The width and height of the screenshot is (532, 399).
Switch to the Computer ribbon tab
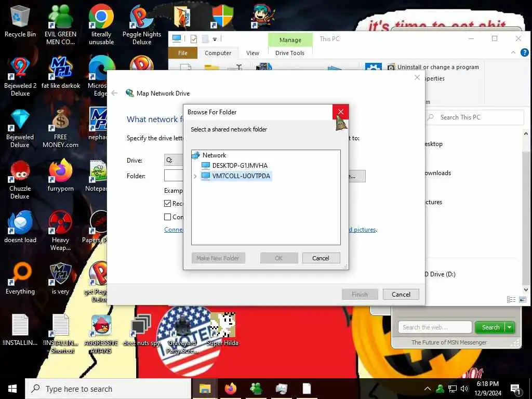coord(218,53)
